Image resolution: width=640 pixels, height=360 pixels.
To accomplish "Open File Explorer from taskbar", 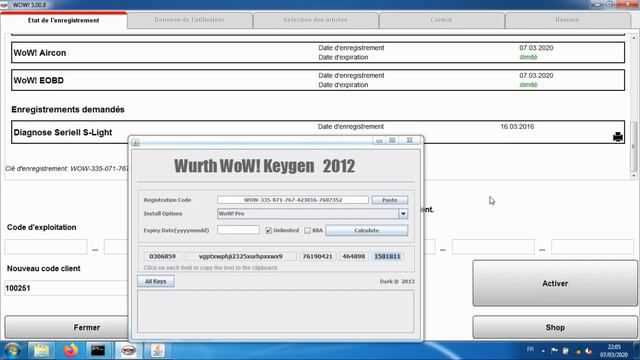I will (x=41, y=350).
